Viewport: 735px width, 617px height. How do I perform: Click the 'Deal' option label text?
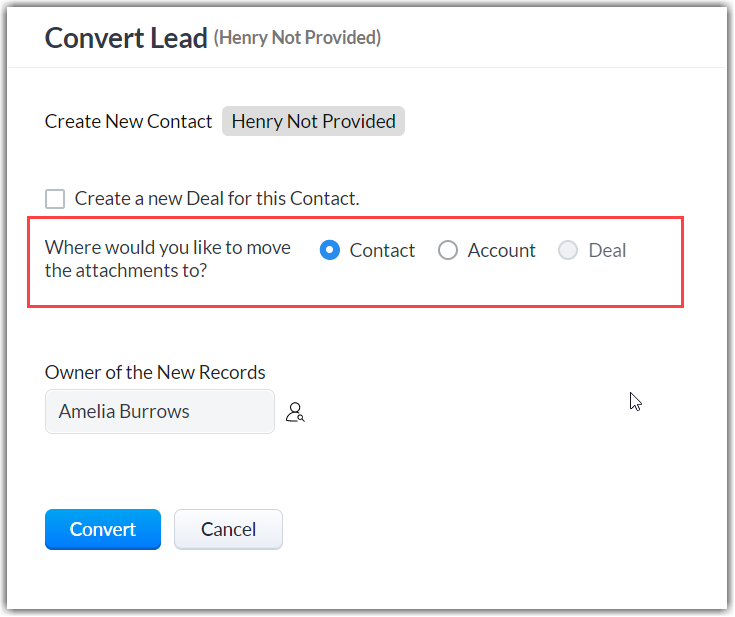pos(607,250)
